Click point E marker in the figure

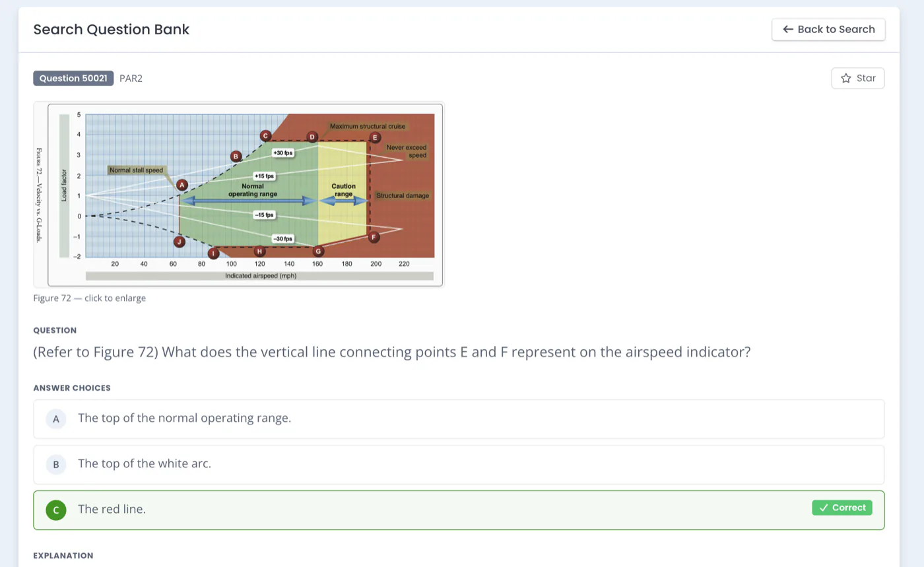click(375, 137)
